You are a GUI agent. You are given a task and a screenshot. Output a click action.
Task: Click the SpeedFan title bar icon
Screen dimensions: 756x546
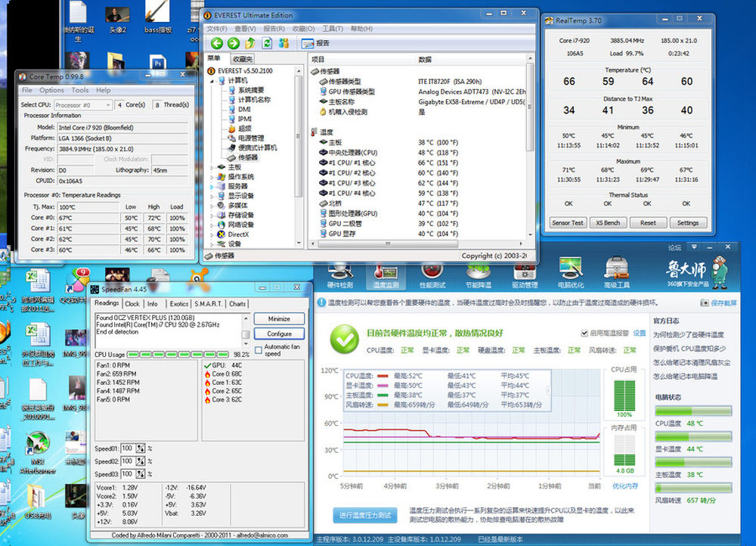94,289
